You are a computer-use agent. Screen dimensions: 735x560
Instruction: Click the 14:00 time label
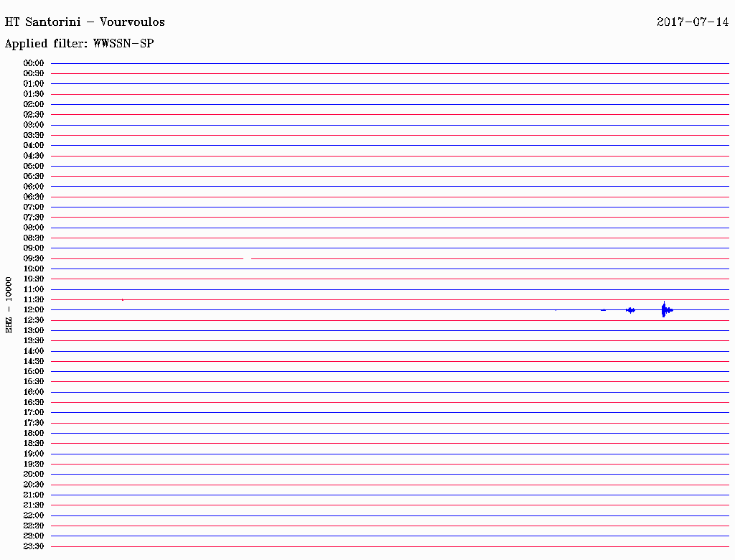(34, 351)
